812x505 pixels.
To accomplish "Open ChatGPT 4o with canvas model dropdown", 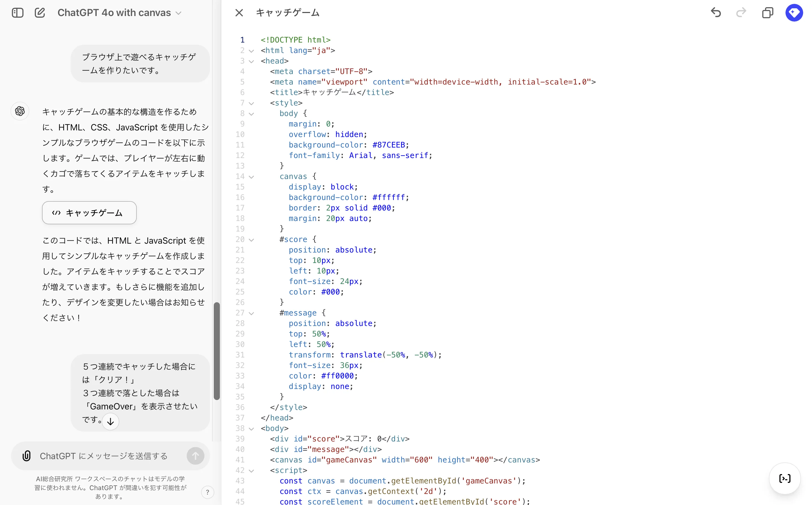I will (x=119, y=13).
